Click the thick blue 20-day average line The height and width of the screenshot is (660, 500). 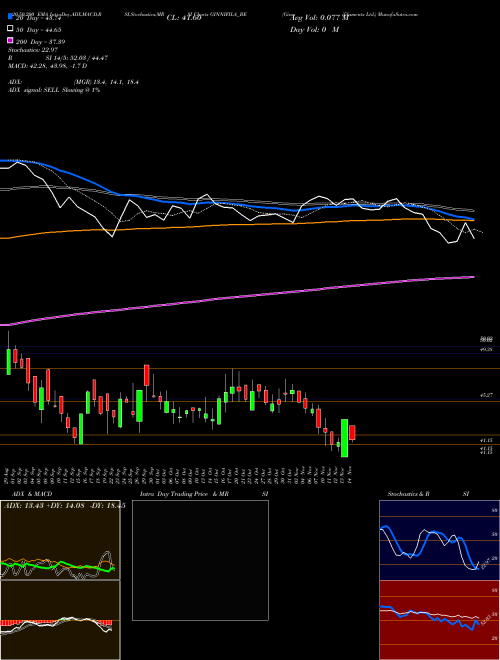pos(236,205)
